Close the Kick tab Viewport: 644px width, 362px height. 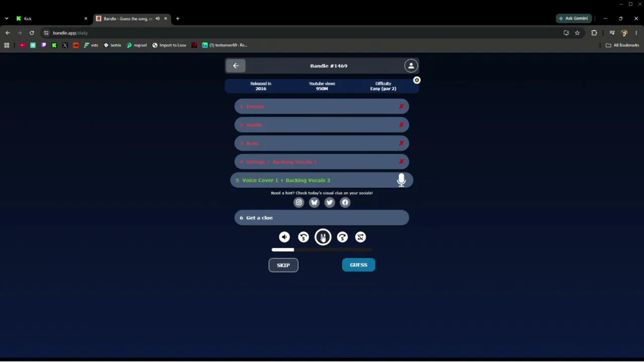tap(86, 19)
